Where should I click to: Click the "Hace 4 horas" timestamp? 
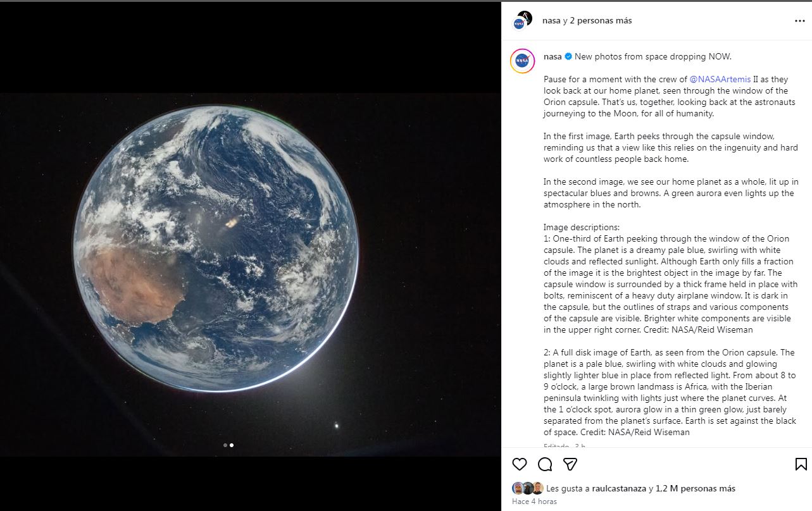point(534,502)
